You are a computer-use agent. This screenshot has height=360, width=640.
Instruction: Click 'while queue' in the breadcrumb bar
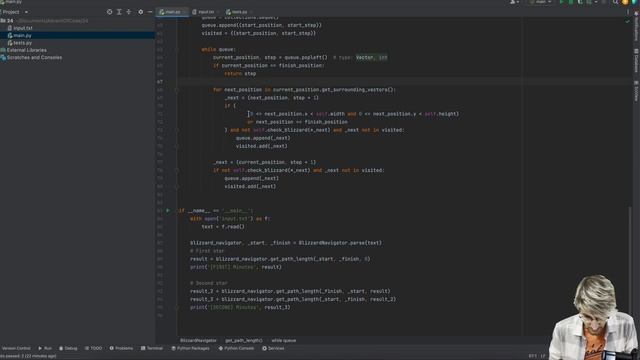284,340
